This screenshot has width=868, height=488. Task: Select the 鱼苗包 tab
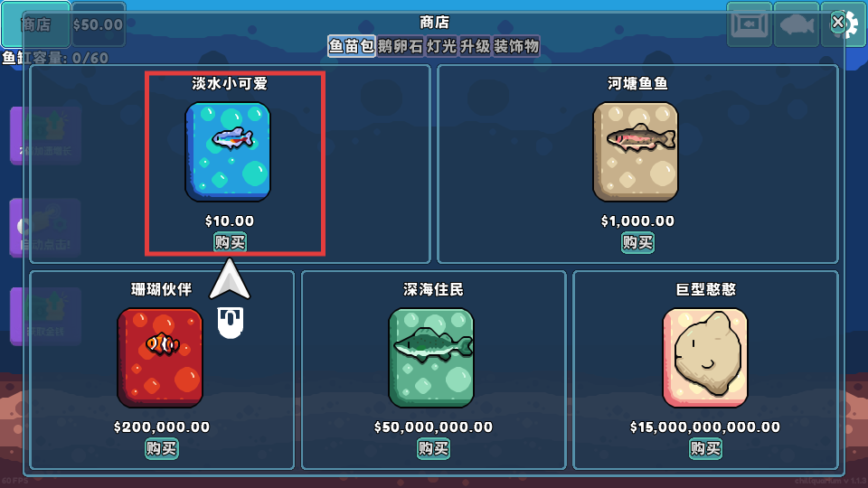[x=352, y=46]
